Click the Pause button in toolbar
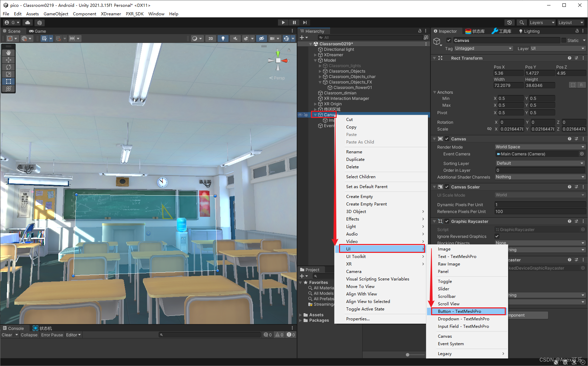 (294, 22)
